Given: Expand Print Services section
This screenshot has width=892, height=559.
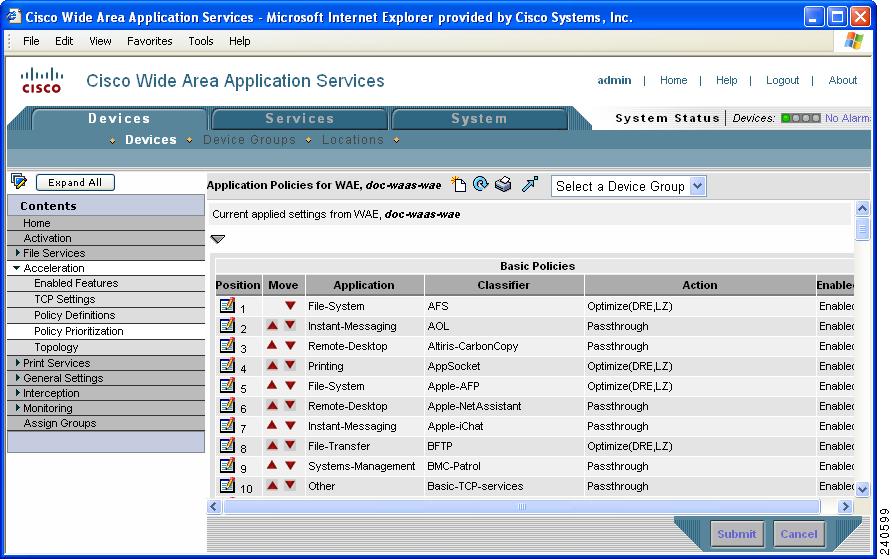Looking at the screenshot, I should 18,362.
